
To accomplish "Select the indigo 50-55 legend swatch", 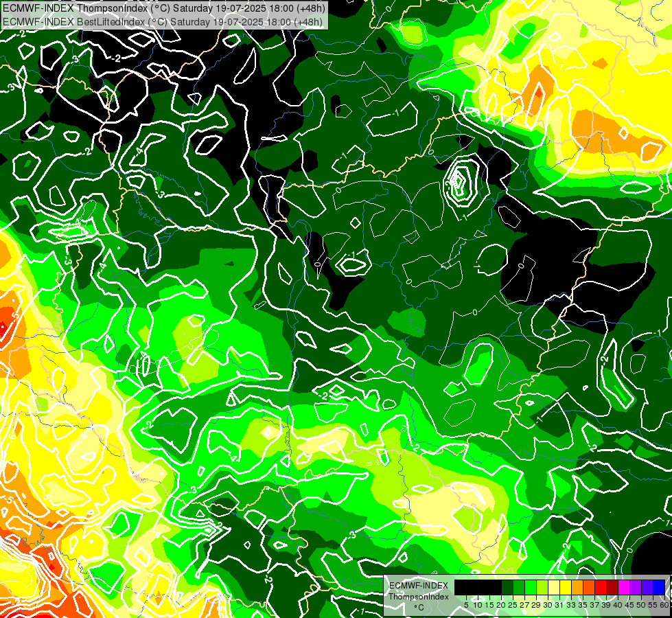I will coord(647,587).
